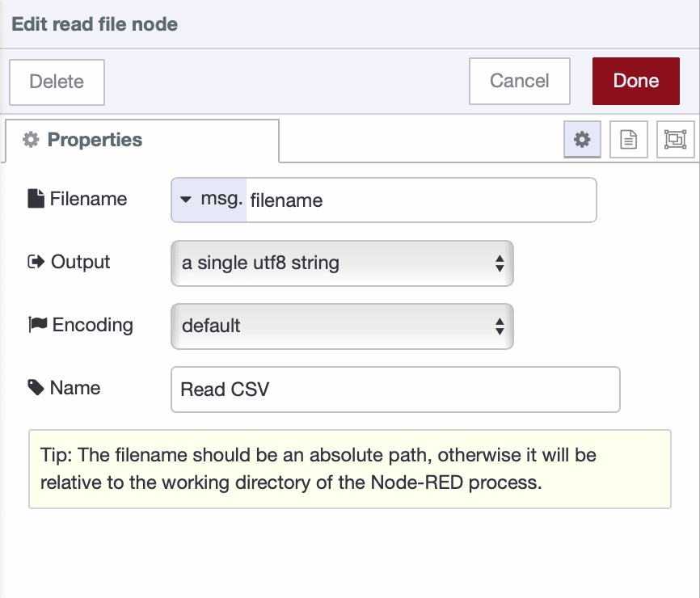Click Done to save the node
700x598 pixels.
(636, 81)
